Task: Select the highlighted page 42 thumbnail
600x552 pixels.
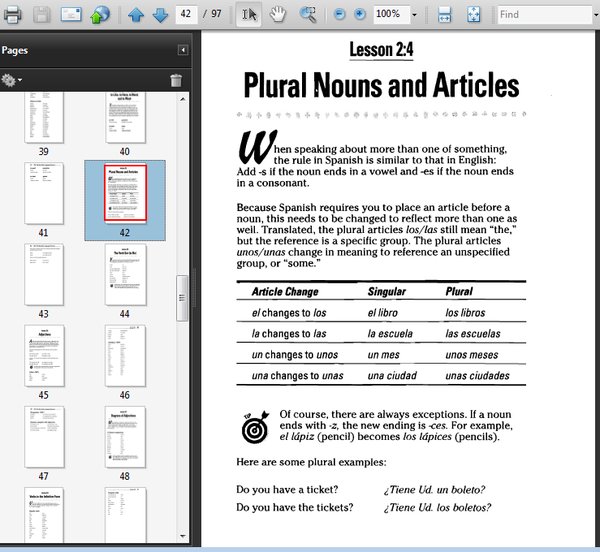Action: point(125,193)
